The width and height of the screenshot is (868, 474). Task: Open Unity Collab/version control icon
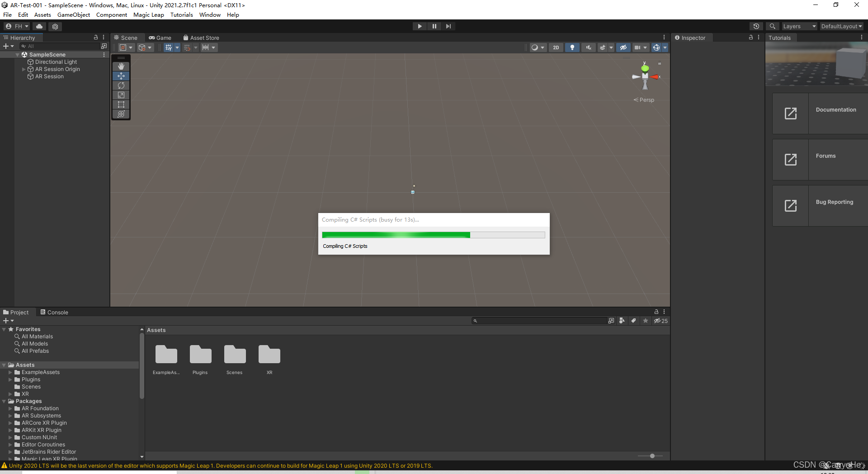tap(55, 26)
